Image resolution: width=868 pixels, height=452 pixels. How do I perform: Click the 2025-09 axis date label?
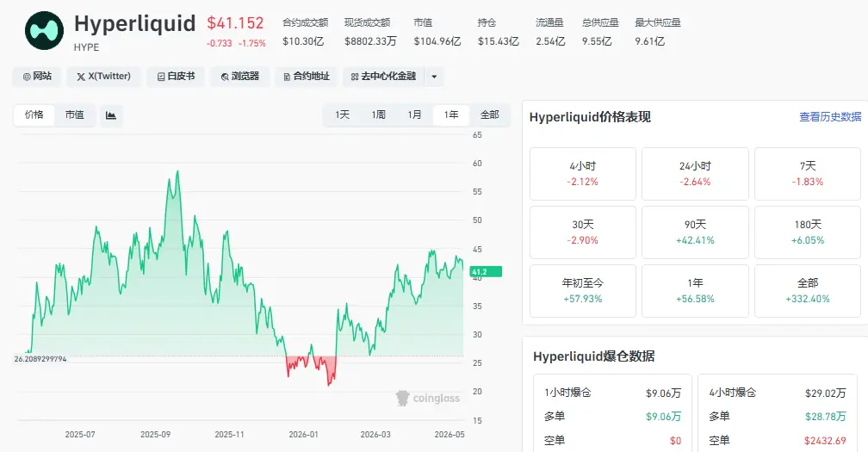tap(156, 435)
